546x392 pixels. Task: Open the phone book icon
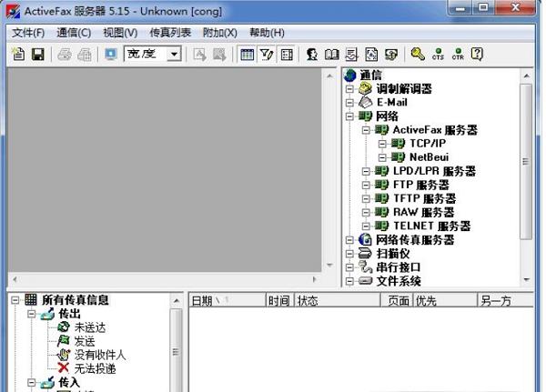click(x=331, y=55)
